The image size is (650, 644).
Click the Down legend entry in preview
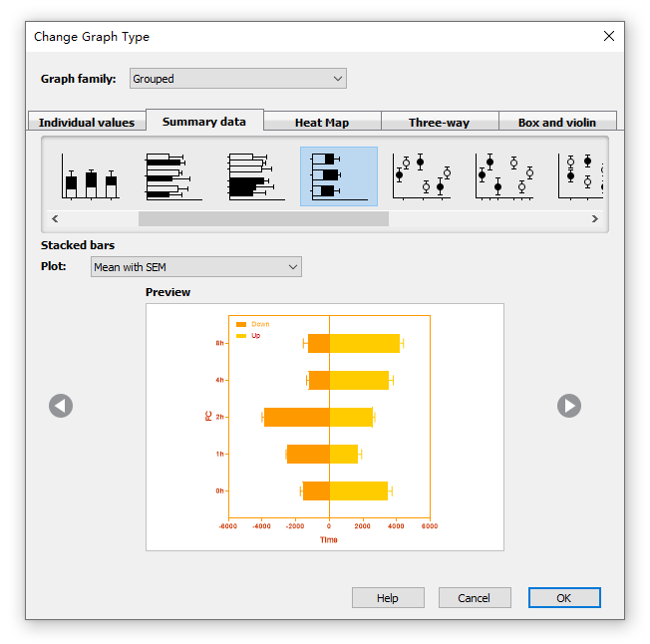pyautogui.click(x=253, y=324)
